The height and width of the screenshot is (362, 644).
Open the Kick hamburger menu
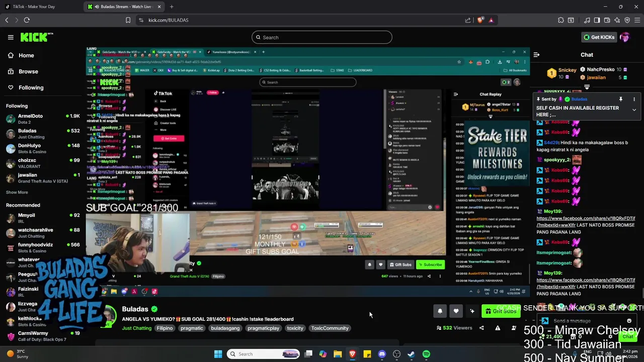(x=11, y=37)
